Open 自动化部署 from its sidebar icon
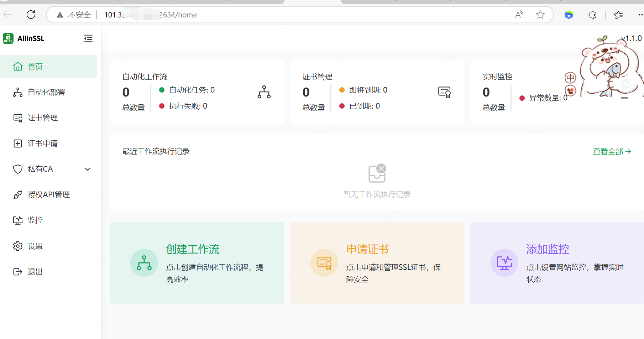The height and width of the screenshot is (339, 644). 18,92
